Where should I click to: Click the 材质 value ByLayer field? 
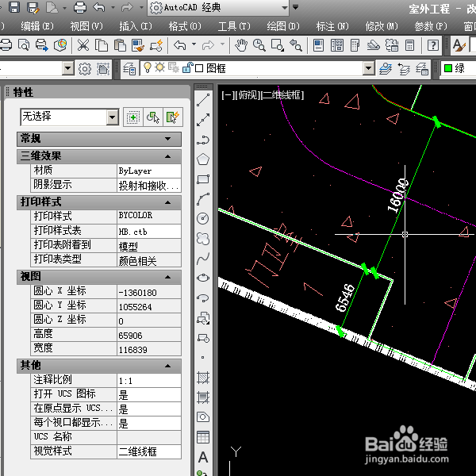tap(149, 171)
